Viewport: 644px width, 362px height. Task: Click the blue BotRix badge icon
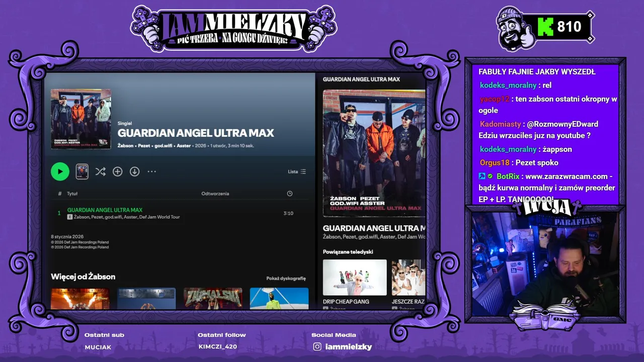pos(482,176)
